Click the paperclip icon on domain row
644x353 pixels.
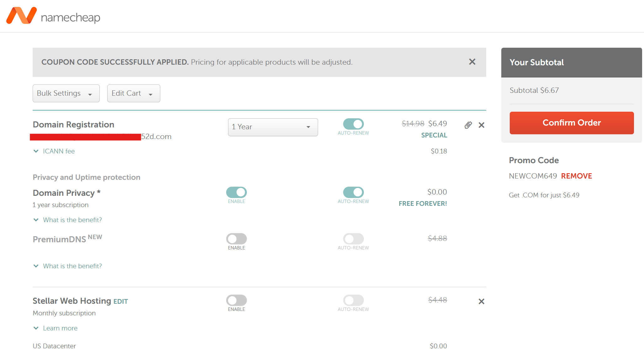[x=468, y=125]
